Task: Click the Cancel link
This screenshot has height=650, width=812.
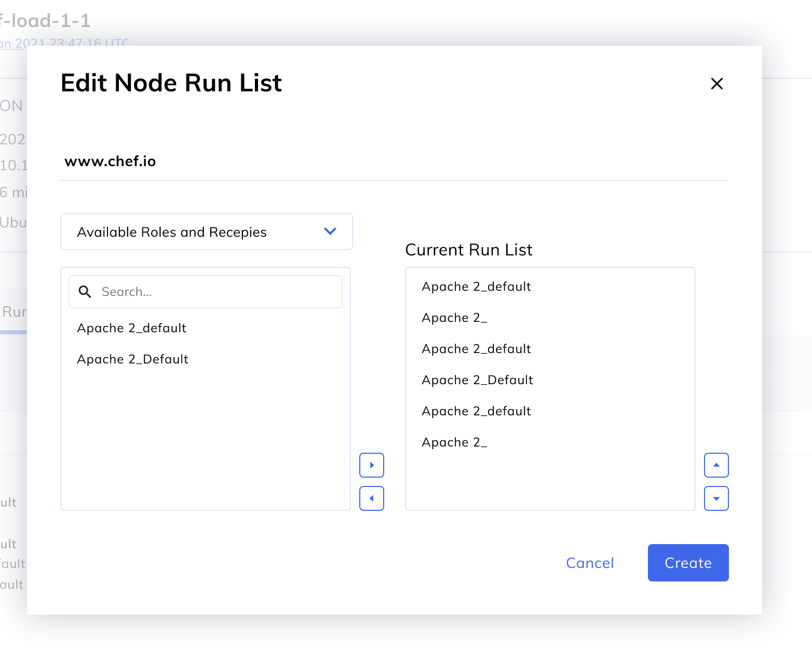Action: coord(590,563)
